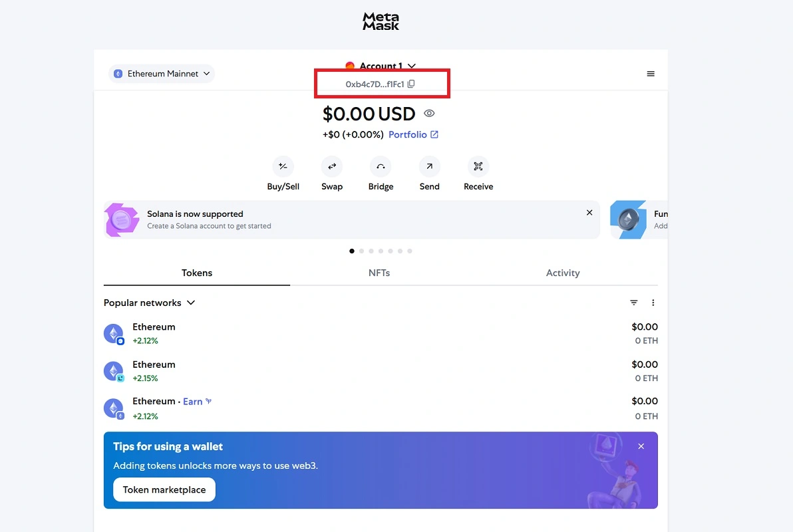This screenshot has height=532, width=793.
Task: Dismiss the Solana is now supported banner
Action: point(589,213)
